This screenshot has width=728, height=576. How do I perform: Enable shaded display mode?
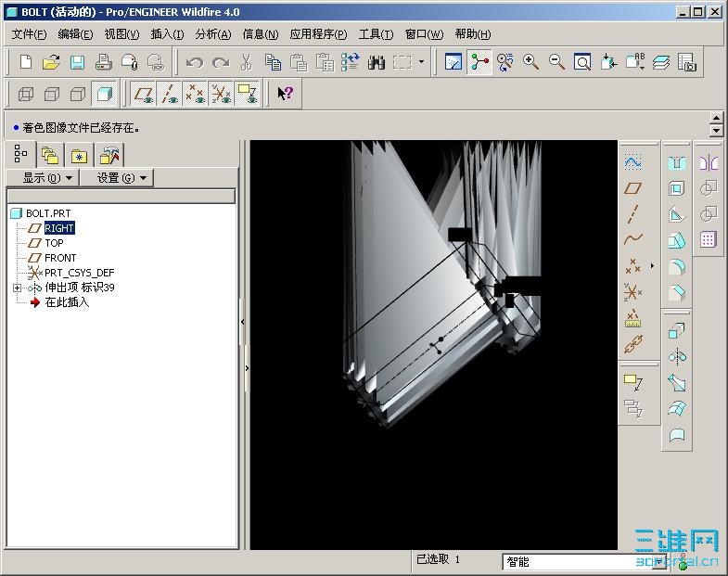105,94
